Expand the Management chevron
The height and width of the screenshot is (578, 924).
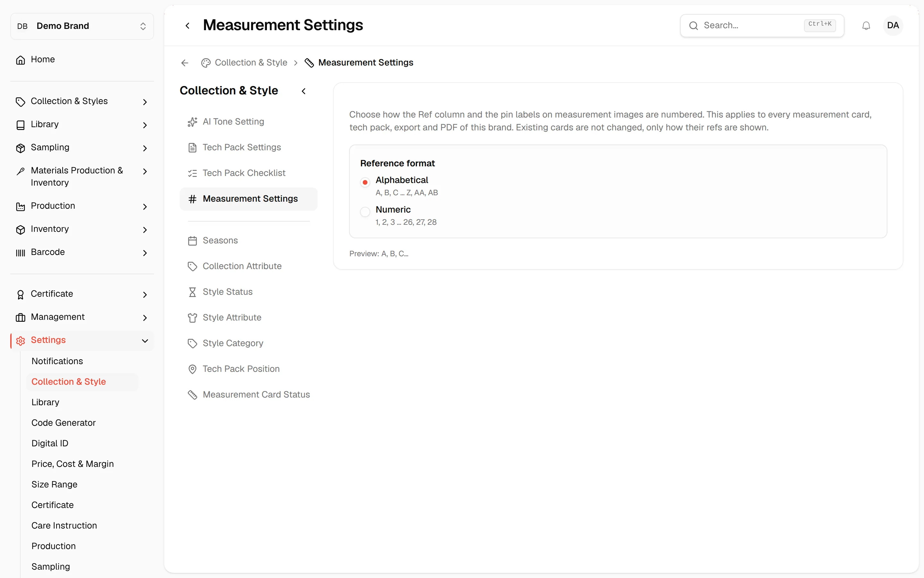point(145,317)
